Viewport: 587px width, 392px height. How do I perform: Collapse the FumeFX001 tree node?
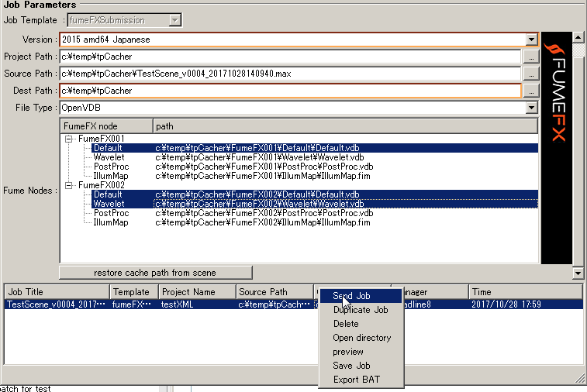pos(68,139)
